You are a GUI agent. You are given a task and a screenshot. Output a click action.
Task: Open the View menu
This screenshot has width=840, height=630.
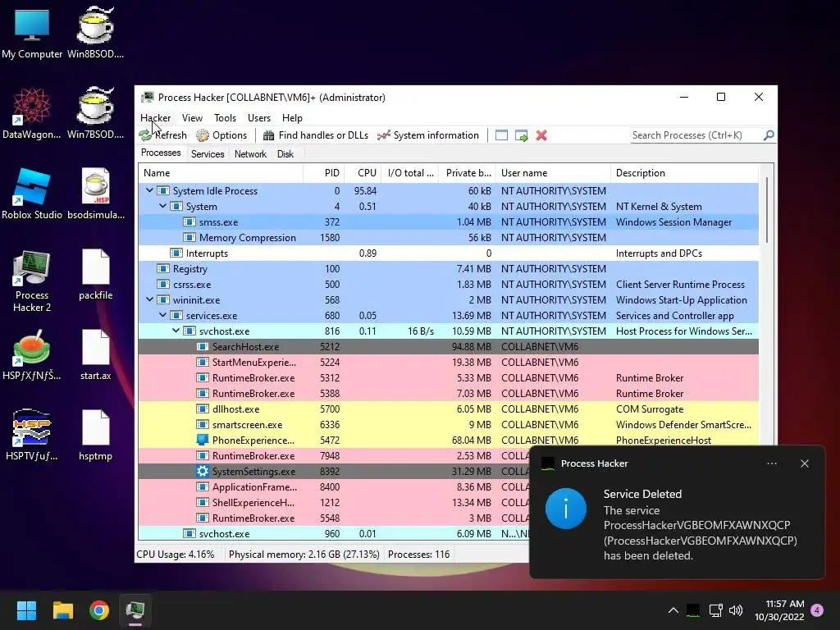click(x=192, y=118)
